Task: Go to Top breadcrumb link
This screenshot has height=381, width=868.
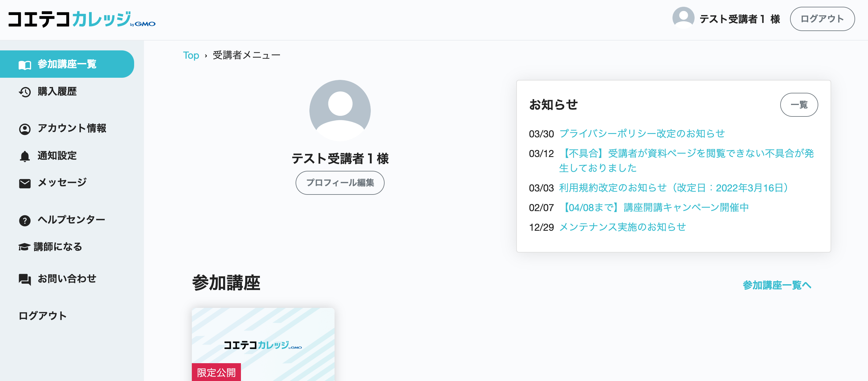Action: [191, 55]
